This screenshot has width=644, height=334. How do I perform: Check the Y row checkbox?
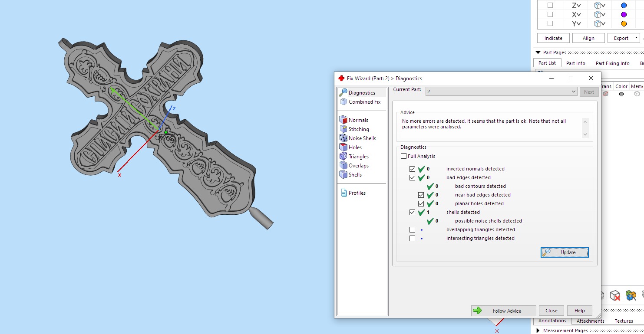[550, 23]
